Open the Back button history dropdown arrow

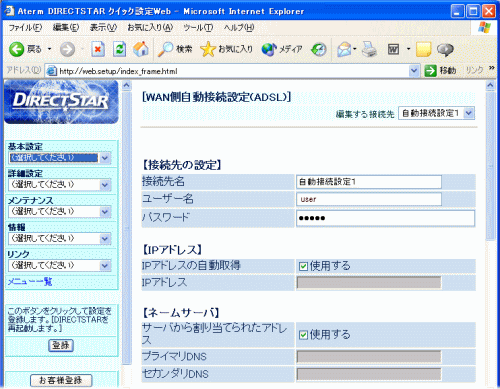(50, 49)
